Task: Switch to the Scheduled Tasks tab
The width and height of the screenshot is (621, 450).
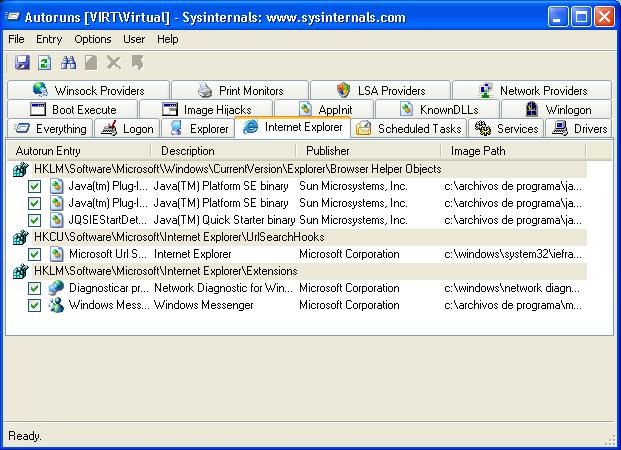Action: point(409,128)
